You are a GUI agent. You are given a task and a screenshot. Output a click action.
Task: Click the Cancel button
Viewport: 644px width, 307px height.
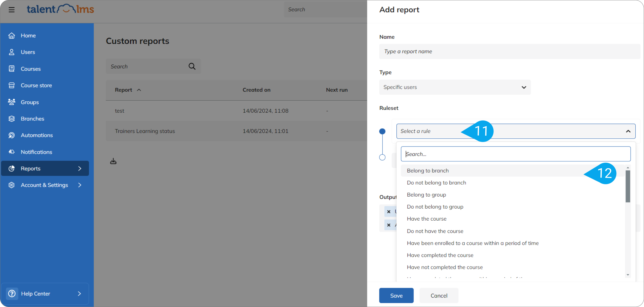point(439,296)
